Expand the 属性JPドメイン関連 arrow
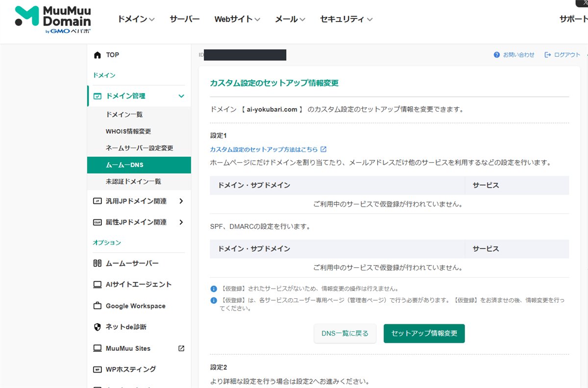The image size is (588, 388). 181,222
